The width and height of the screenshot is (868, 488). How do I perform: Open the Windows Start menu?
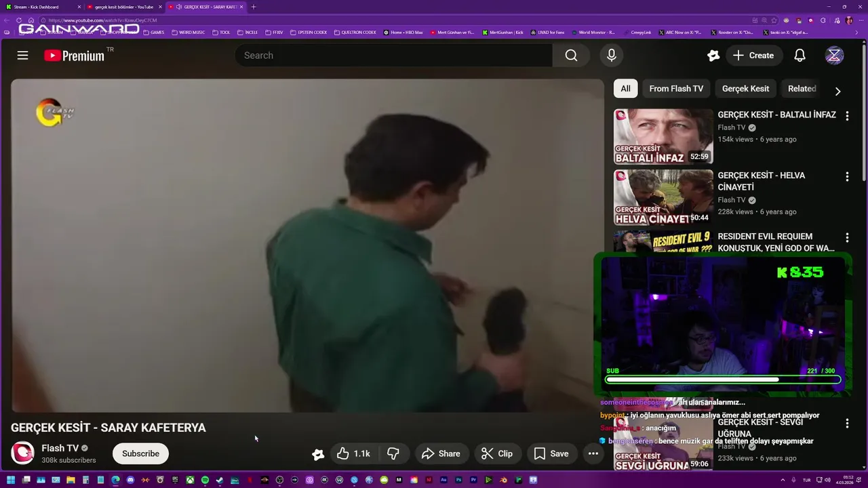point(11,480)
